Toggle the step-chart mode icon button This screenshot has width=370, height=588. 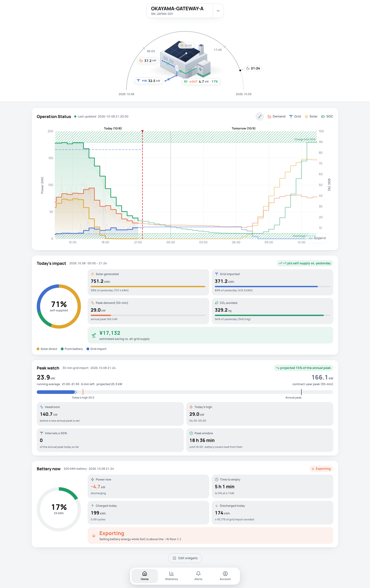[x=260, y=116]
